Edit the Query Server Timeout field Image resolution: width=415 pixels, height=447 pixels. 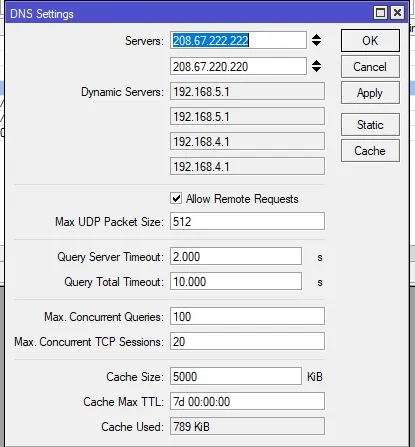[236, 256]
